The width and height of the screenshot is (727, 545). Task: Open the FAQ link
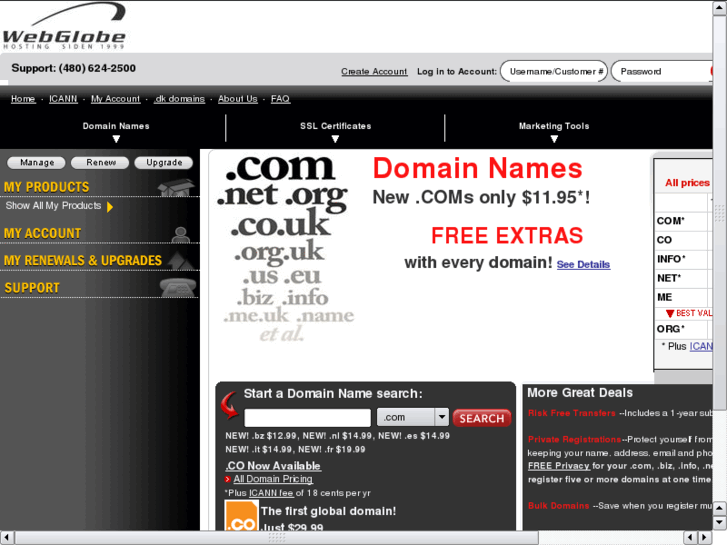point(281,99)
